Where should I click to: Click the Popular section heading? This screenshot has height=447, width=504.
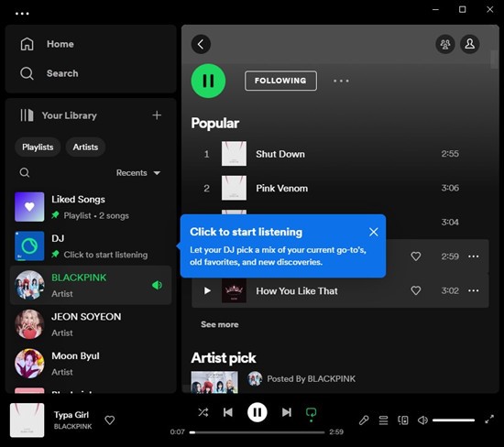(x=215, y=124)
